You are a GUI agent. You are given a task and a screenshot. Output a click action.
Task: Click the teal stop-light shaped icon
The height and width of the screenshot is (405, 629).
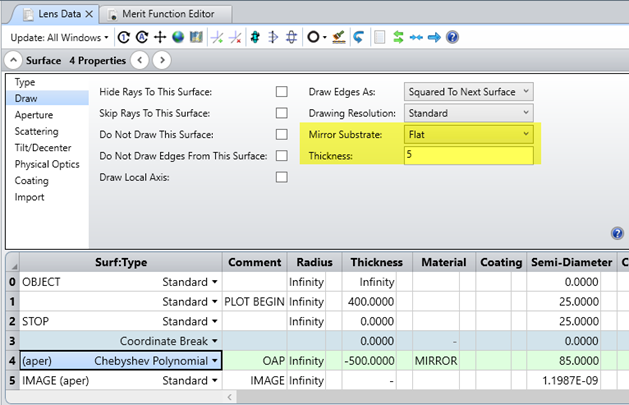point(255,37)
